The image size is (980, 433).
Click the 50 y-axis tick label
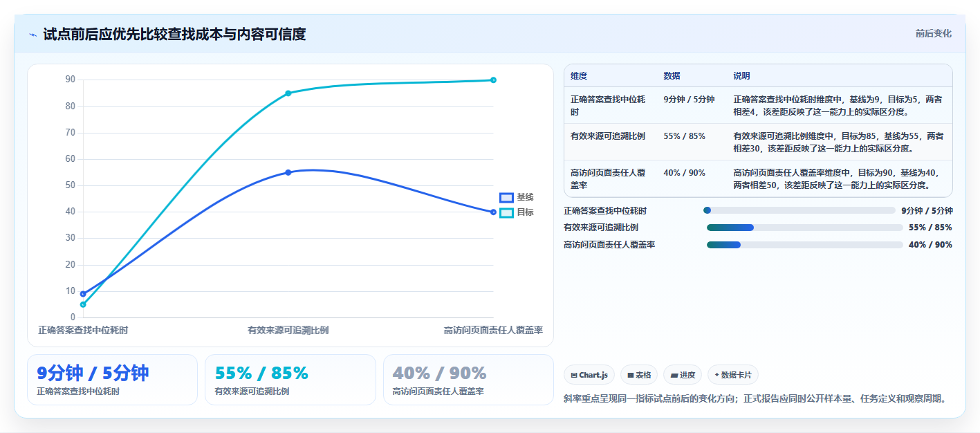pyautogui.click(x=70, y=185)
